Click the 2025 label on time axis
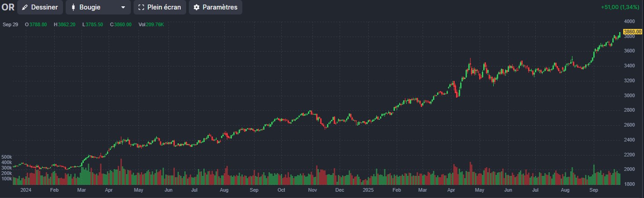 [x=369, y=191]
